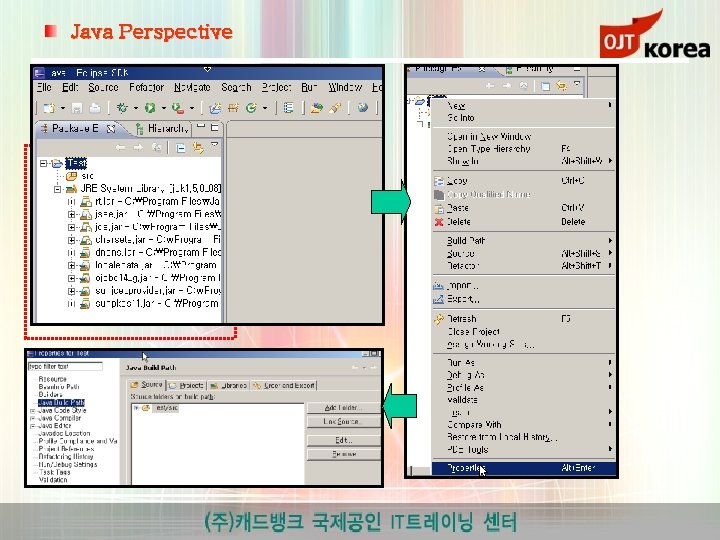The width and height of the screenshot is (720, 540).
Task: Click the New wizard toolbar icon in Eclipse
Action: point(49,108)
